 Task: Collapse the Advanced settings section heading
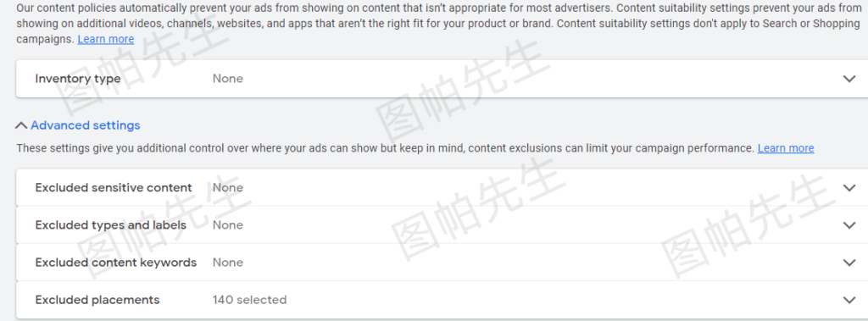[x=86, y=125]
